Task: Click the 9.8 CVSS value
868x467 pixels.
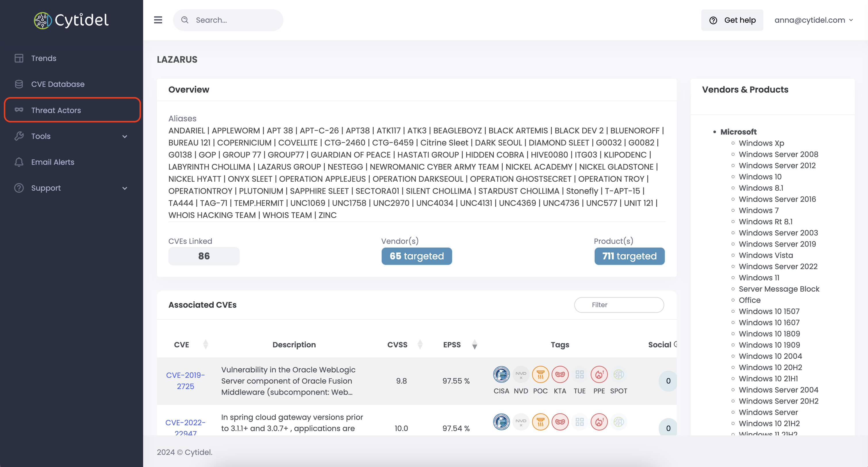Action: click(x=401, y=381)
